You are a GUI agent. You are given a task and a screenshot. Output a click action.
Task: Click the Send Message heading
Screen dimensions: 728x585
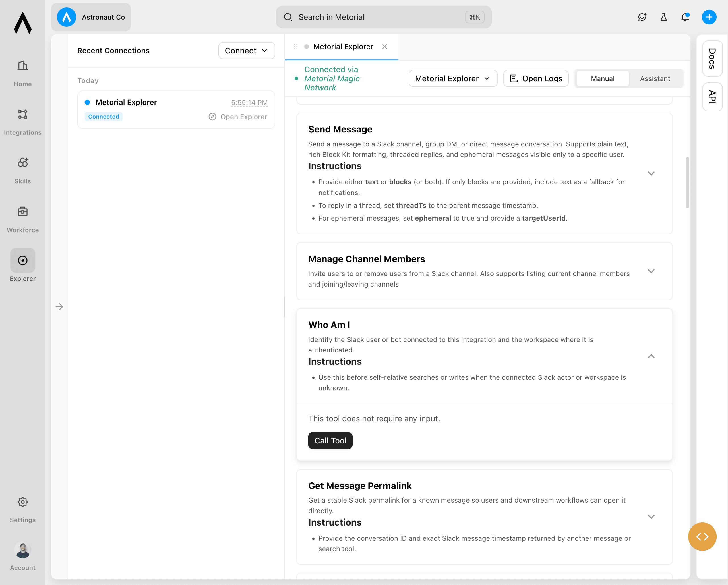340,129
